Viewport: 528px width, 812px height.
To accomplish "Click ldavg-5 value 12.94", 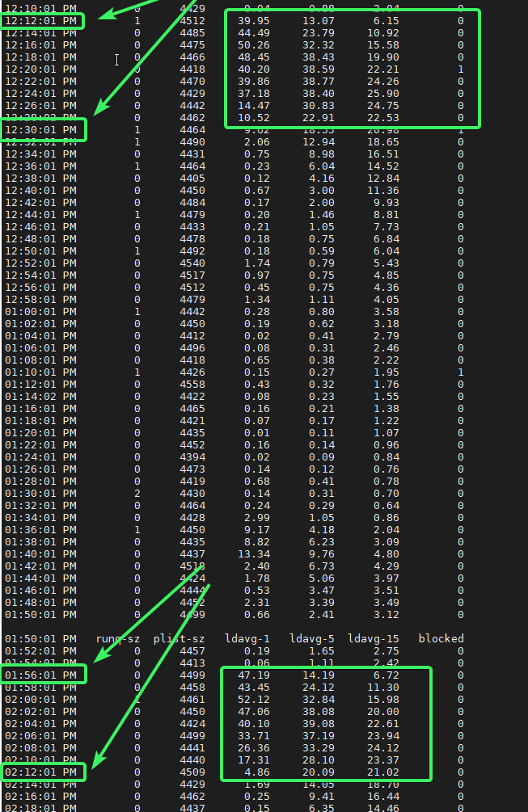I will point(318,142).
